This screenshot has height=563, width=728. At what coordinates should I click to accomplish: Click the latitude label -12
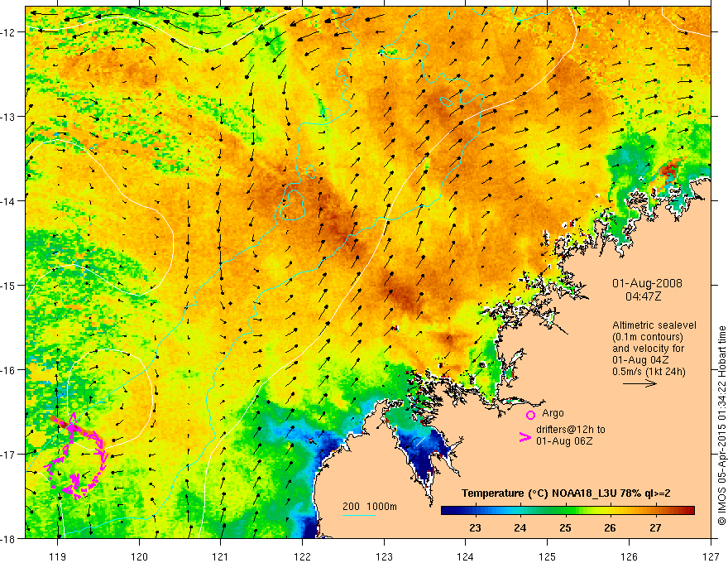(x=10, y=32)
